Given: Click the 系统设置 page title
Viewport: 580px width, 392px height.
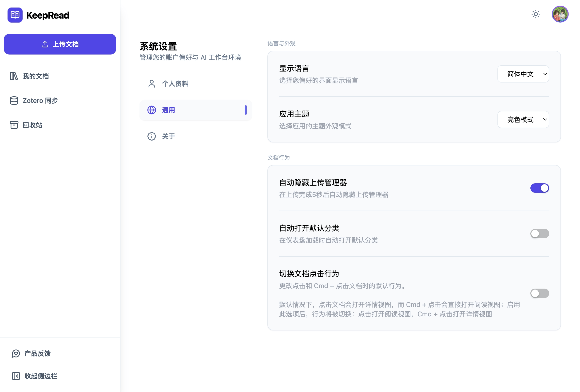Looking at the screenshot, I should (x=158, y=46).
